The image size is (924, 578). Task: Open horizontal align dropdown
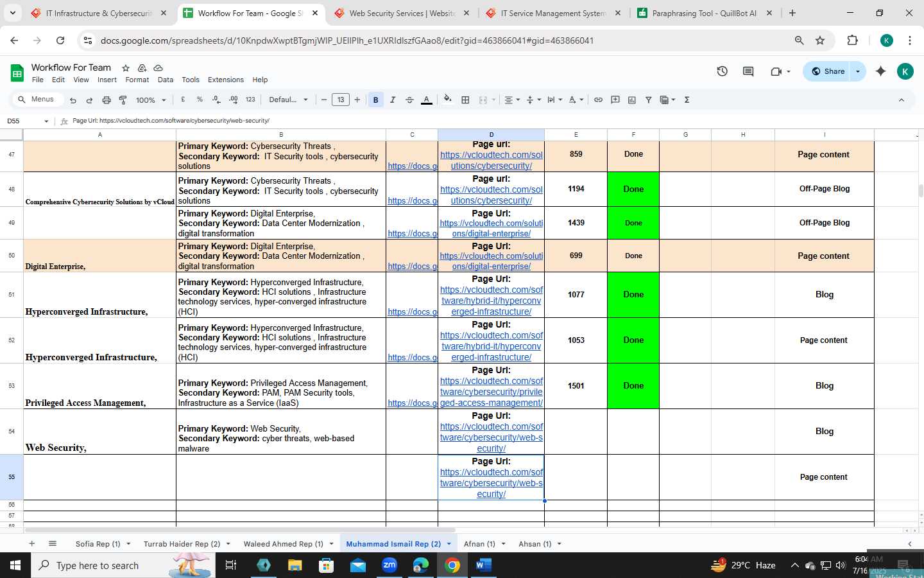512,100
